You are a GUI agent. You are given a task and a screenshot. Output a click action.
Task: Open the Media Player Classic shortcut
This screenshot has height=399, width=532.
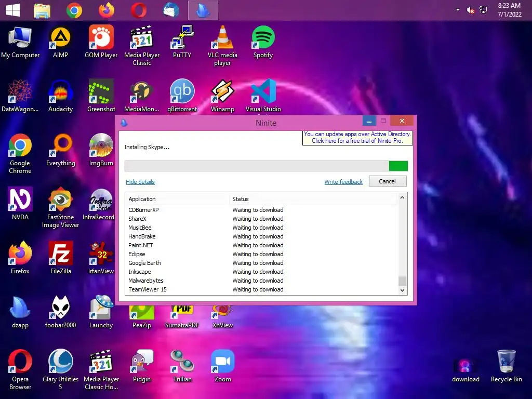coord(142,46)
